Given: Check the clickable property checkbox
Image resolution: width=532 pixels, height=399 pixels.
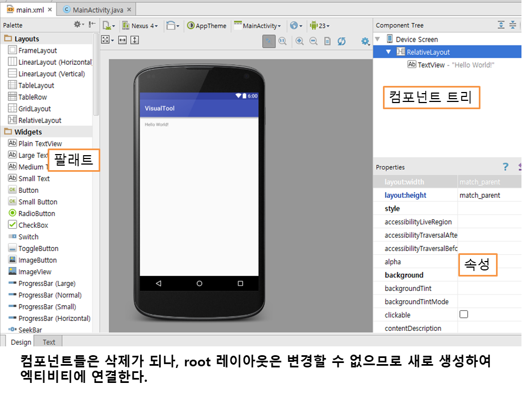Looking at the screenshot, I should (x=464, y=314).
